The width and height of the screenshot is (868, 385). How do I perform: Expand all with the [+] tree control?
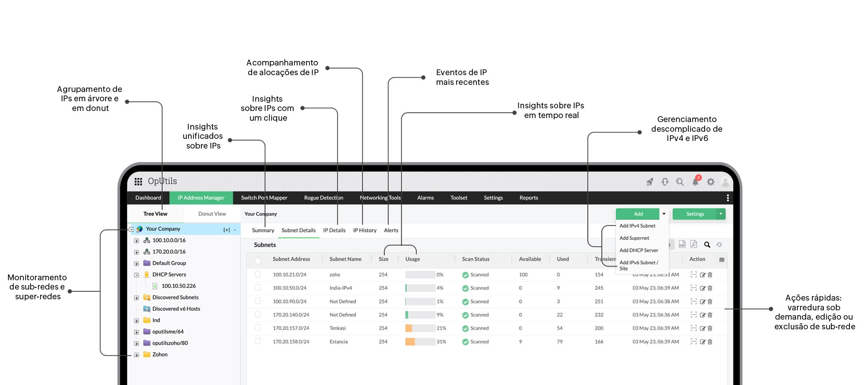(226, 230)
